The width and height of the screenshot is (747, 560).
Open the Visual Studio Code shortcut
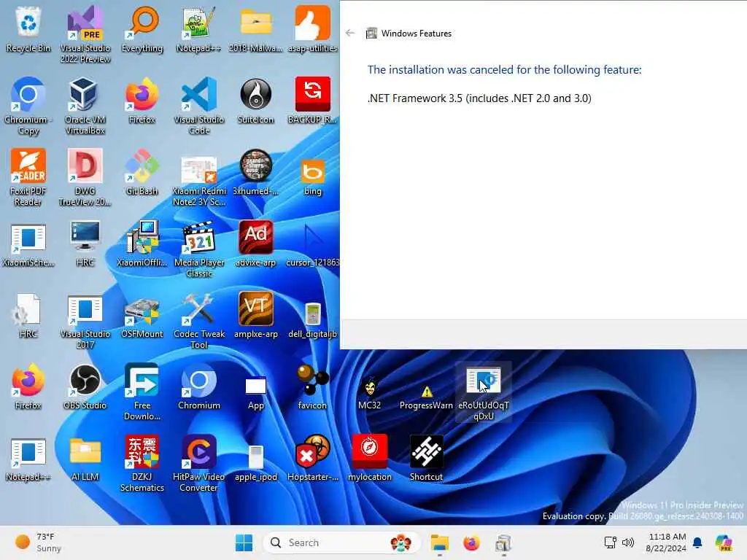(198, 106)
